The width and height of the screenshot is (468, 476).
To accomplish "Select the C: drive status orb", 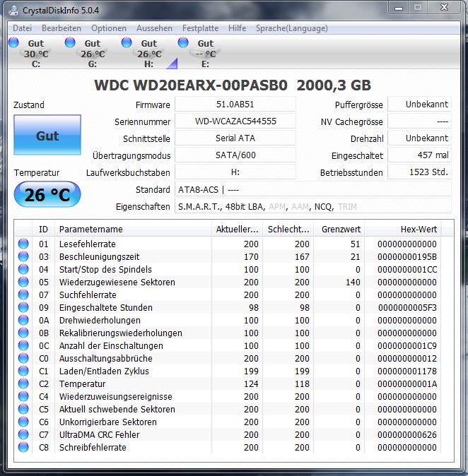I will tap(13, 42).
